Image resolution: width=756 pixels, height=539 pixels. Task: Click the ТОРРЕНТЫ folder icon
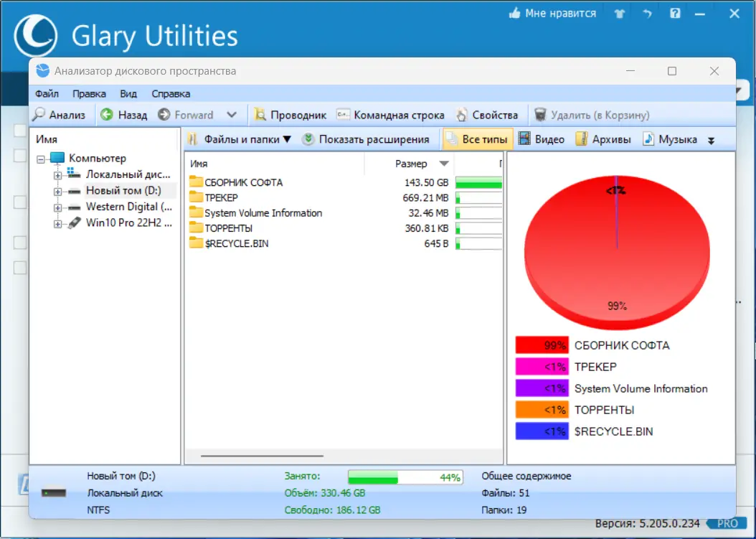click(196, 228)
